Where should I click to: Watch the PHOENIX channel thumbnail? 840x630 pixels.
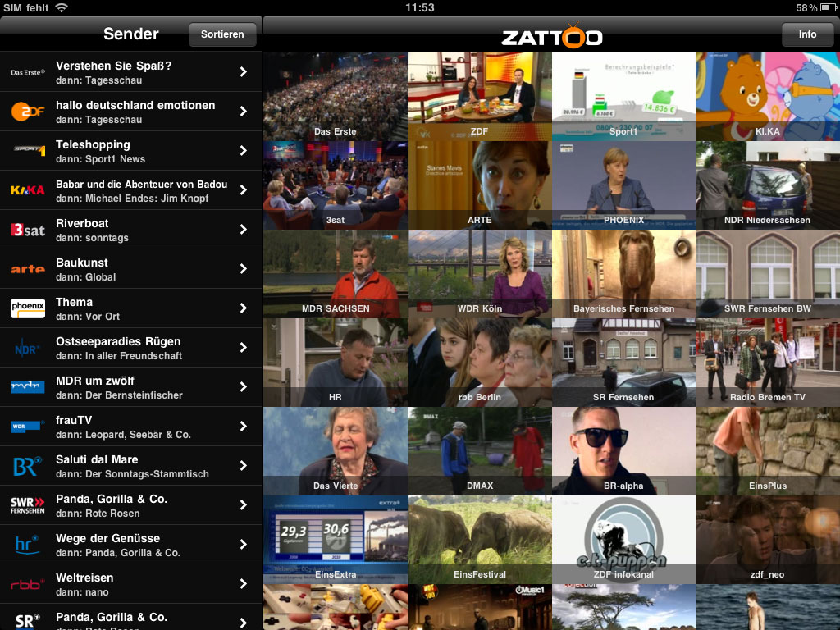(623, 185)
